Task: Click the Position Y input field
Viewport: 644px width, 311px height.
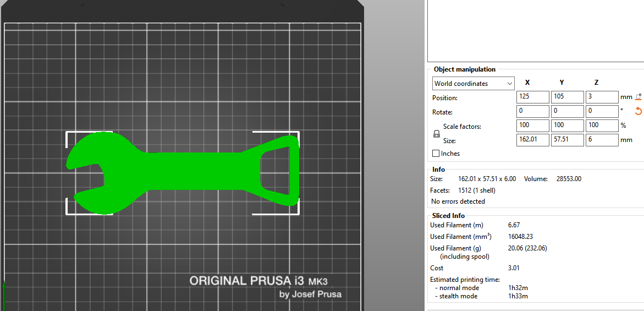Action: tap(568, 97)
